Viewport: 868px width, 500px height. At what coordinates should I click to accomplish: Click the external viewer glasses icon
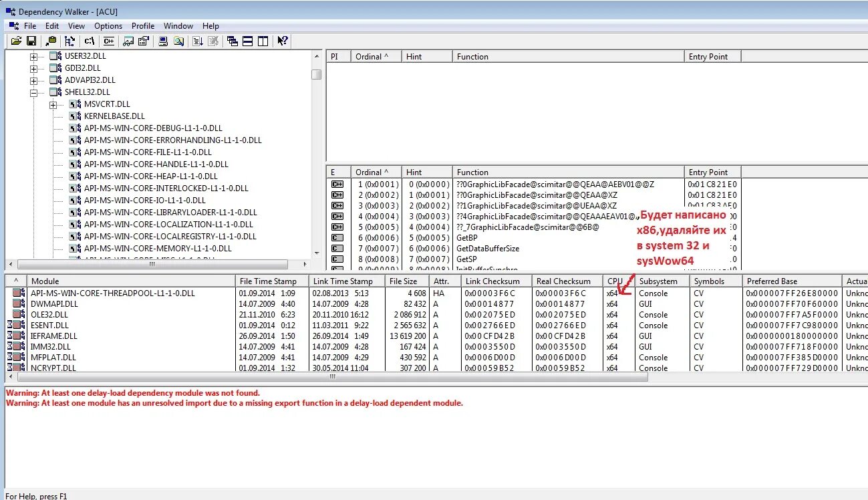point(128,41)
